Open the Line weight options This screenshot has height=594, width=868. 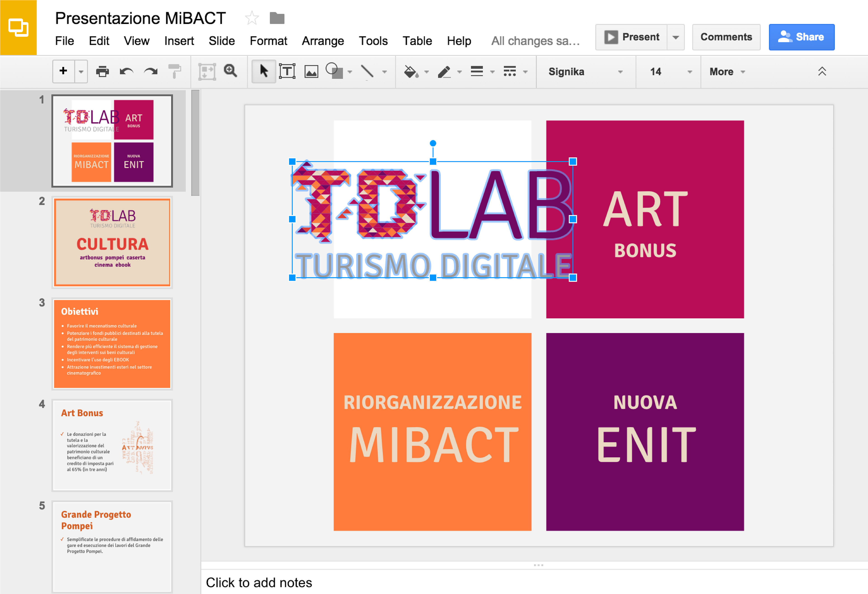pyautogui.click(x=477, y=71)
